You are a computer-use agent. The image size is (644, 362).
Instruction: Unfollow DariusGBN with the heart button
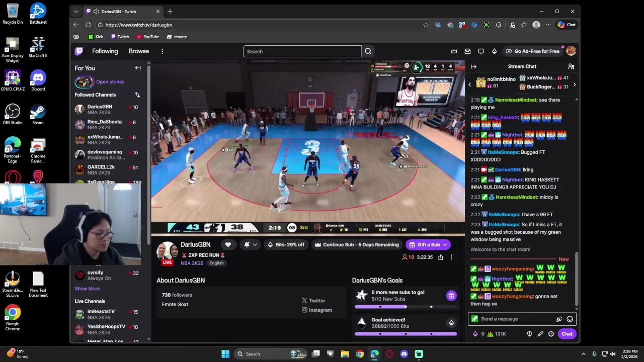point(228,244)
